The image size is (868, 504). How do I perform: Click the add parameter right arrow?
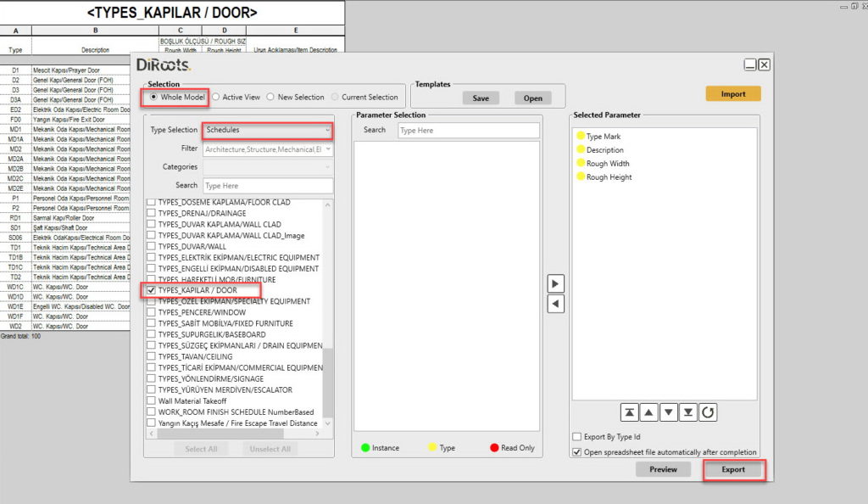[x=556, y=283]
